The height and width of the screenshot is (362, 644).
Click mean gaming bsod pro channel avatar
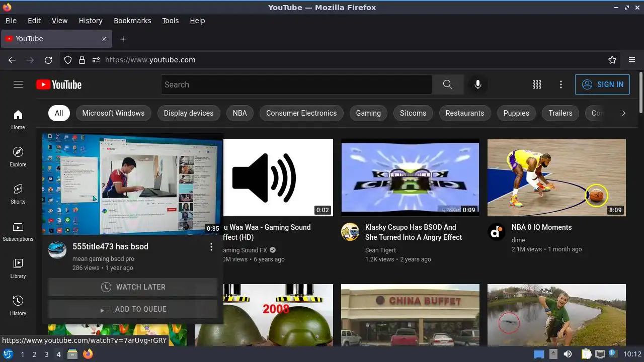coord(57,250)
